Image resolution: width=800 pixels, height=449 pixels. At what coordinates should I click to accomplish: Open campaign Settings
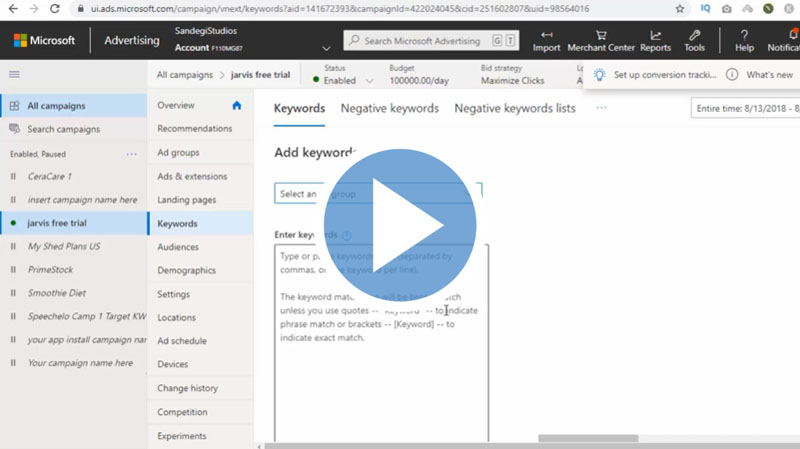(173, 294)
